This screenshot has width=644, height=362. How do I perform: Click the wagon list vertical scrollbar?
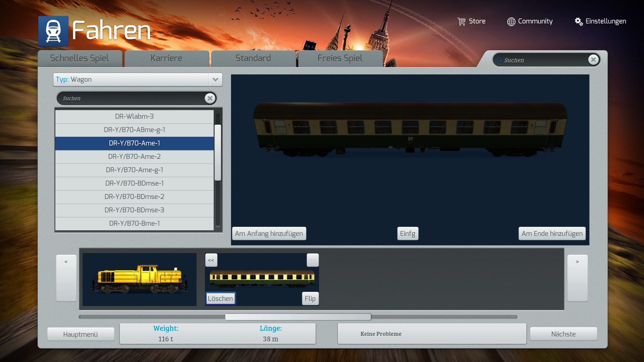218,153
